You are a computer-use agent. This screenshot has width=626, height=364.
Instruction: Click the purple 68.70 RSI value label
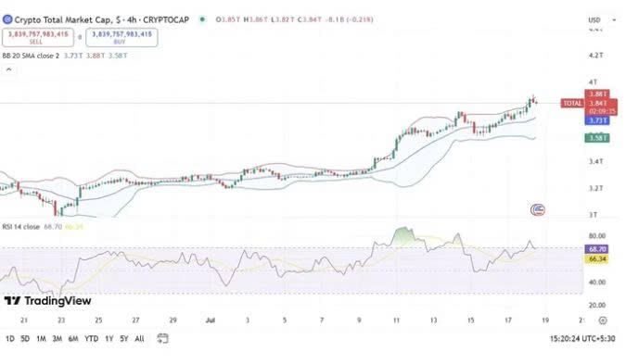[597, 249]
